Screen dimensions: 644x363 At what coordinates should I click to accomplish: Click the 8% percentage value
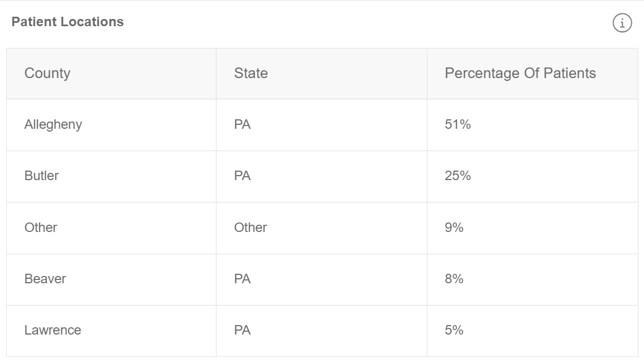tap(454, 278)
